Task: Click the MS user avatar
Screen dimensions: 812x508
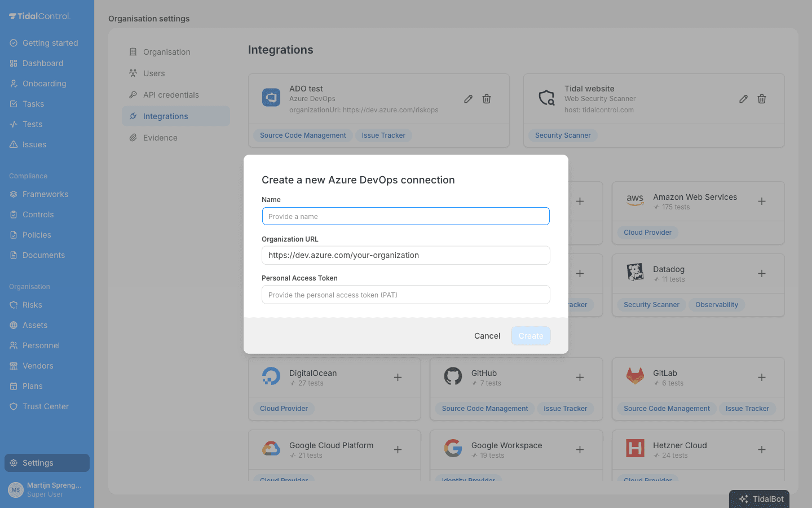Action: [16, 490]
